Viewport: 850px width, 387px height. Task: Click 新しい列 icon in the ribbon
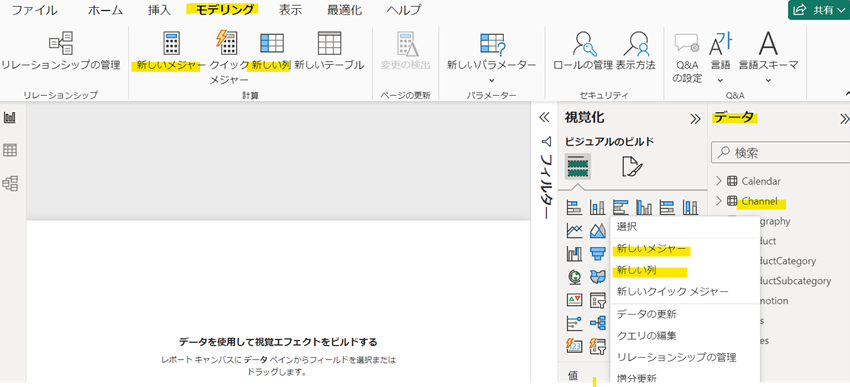(x=272, y=43)
